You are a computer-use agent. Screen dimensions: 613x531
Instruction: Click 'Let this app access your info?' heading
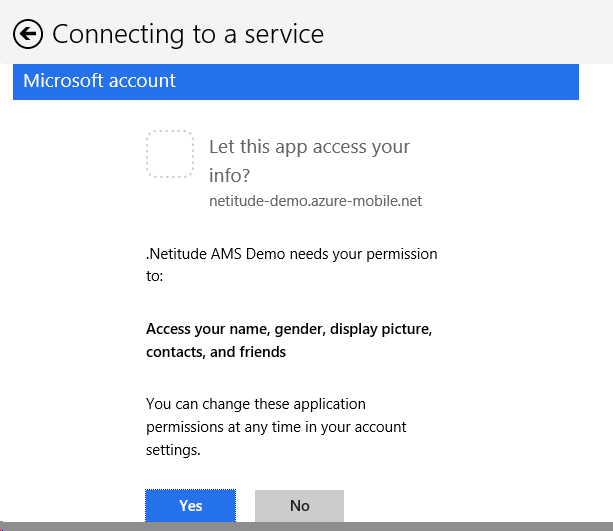click(309, 161)
